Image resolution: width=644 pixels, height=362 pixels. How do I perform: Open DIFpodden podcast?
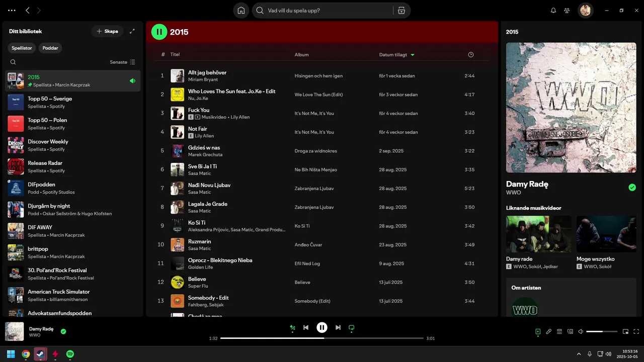pos(73,188)
